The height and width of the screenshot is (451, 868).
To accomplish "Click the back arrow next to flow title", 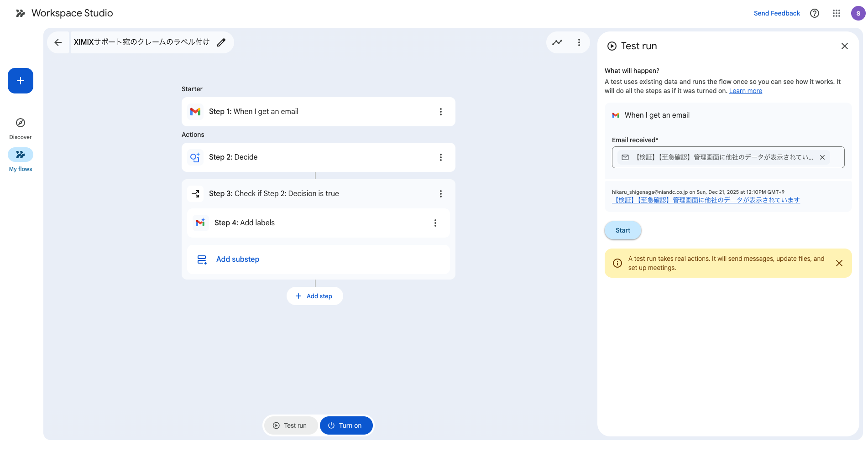I will [x=58, y=42].
